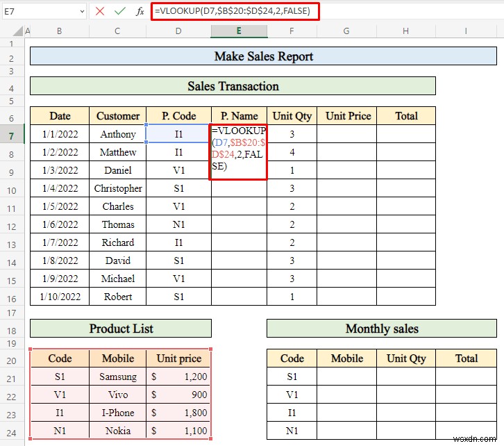Screen dimensions: 504x446
Task: Click the Make Sales Report title cell
Action: (x=263, y=56)
